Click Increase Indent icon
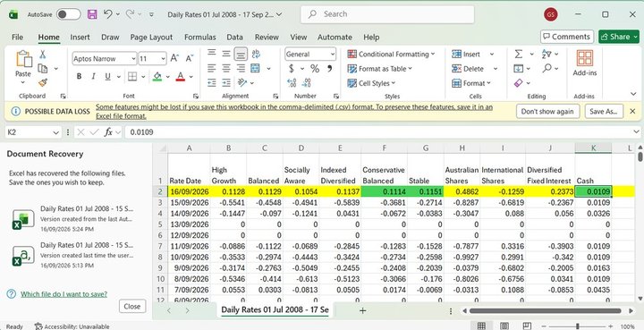 [226, 83]
